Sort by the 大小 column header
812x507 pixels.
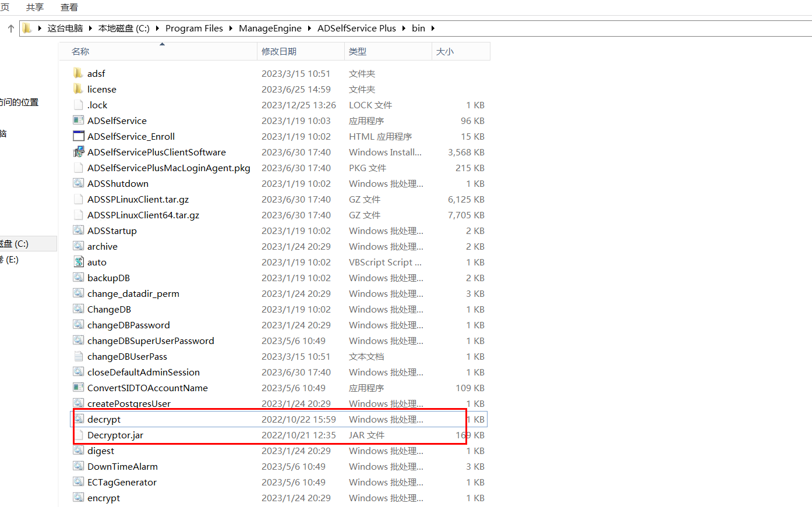[x=461, y=51]
